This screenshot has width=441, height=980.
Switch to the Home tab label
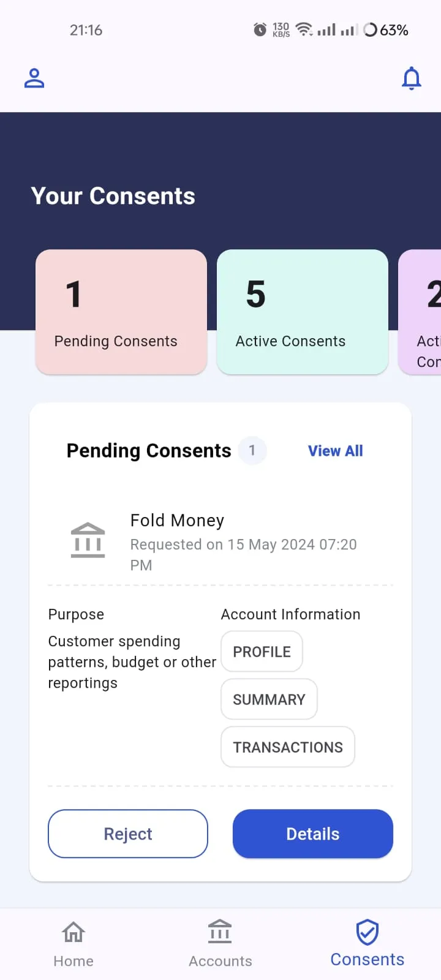[x=73, y=961]
